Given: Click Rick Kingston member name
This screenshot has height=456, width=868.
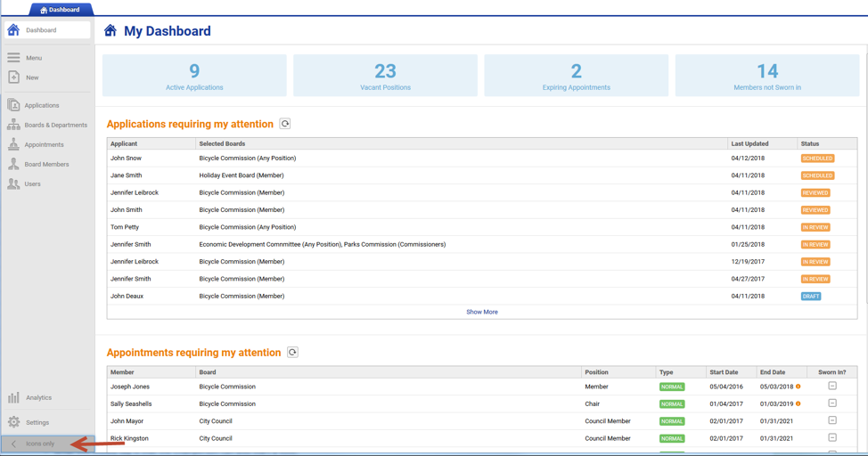Looking at the screenshot, I should pyautogui.click(x=129, y=438).
